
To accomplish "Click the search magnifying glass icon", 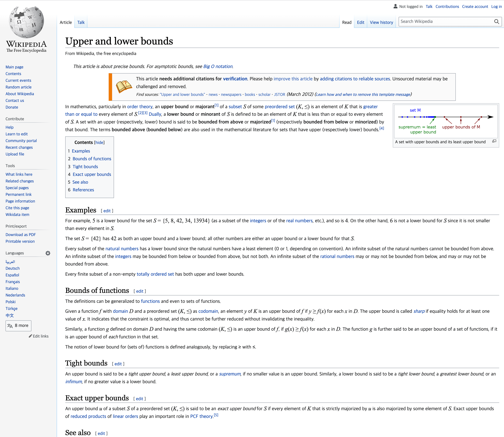I will 496,22.
